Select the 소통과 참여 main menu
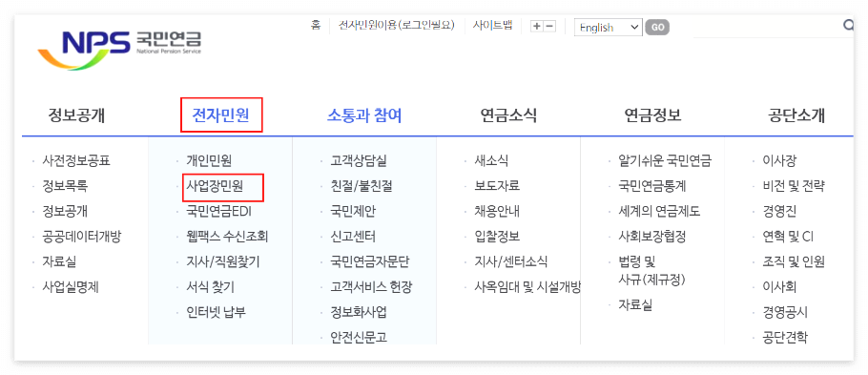Viewport: 868px width, 375px height. 364,115
